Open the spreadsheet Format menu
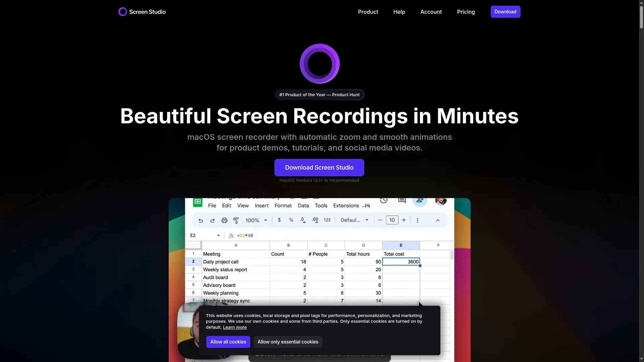This screenshot has width=644, height=362. [283, 205]
